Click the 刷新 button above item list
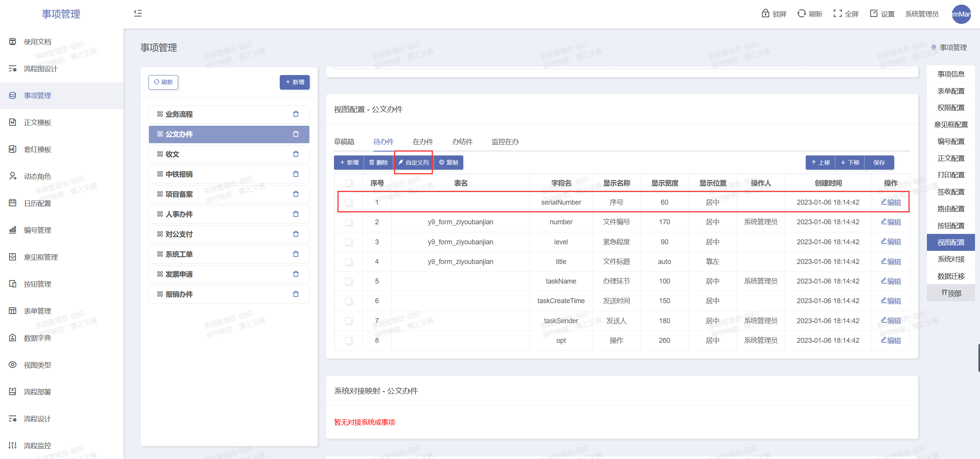Viewport: 980px width, 459px height. point(164,82)
